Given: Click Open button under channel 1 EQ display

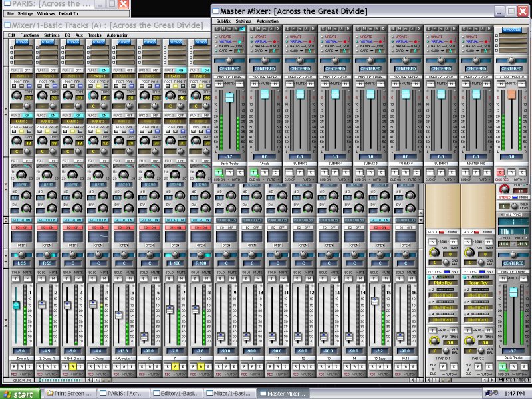Looking at the screenshot, I should tap(22, 245).
